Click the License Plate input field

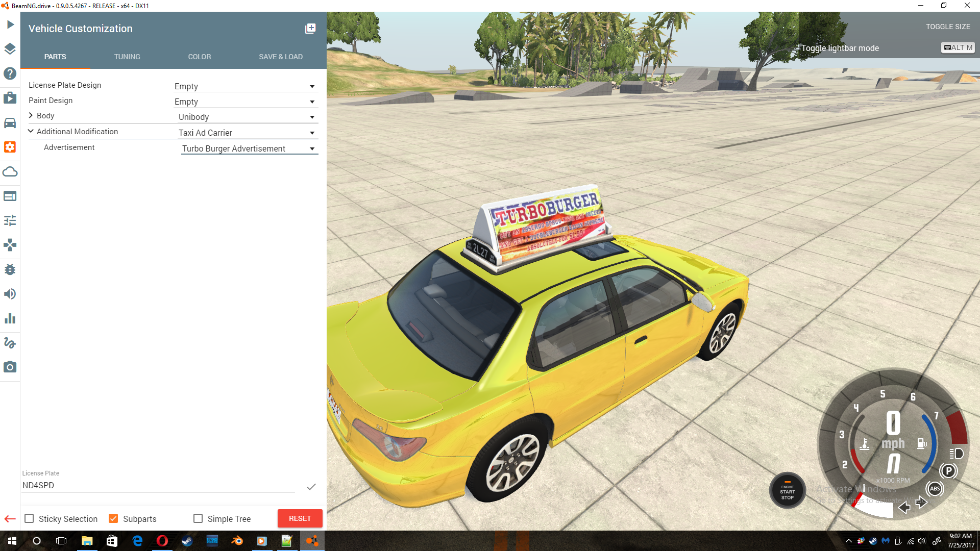[x=158, y=485]
